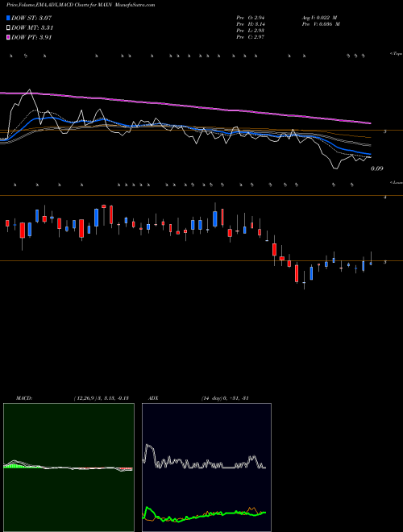This screenshot has height=532, width=403.
Task: Open the dark blue ADX indicator panel
Action: coord(206,468)
